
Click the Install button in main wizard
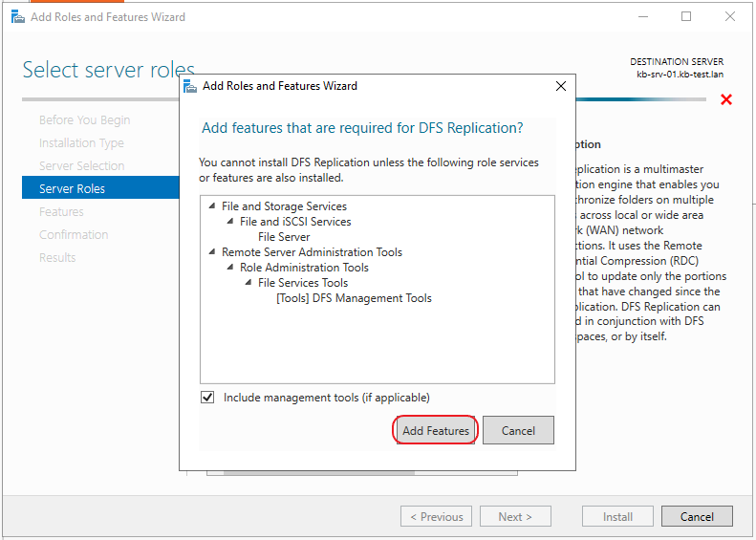coord(617,516)
